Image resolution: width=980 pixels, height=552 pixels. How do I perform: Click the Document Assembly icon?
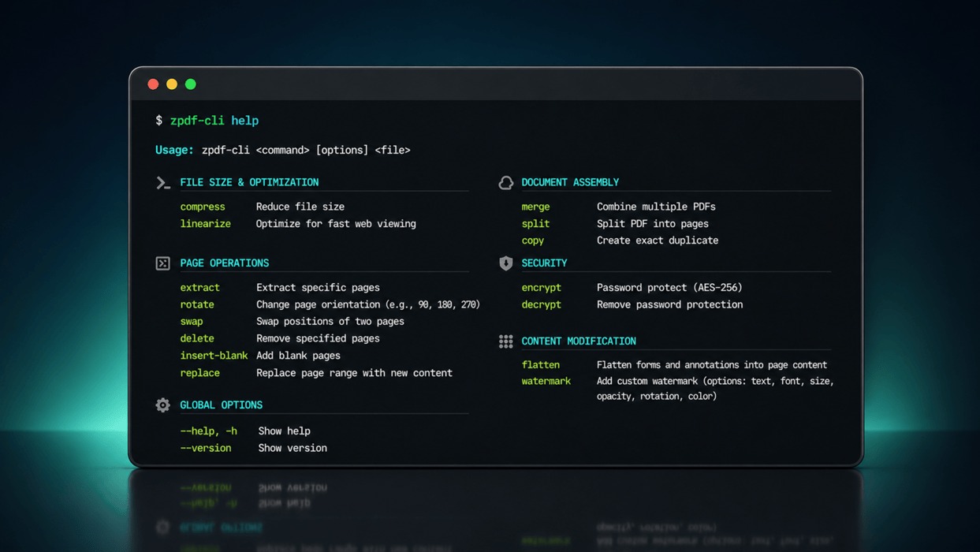click(x=506, y=183)
